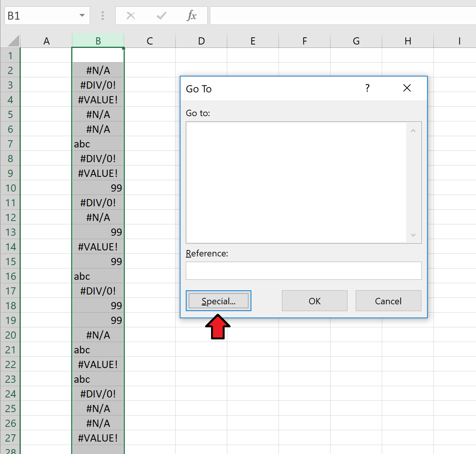
Task: Click the Enter (checkmark) icon in formula bar
Action: pyautogui.click(x=161, y=15)
